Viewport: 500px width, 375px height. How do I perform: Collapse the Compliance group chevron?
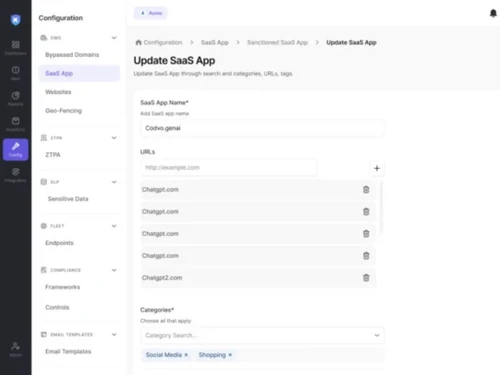114,270
